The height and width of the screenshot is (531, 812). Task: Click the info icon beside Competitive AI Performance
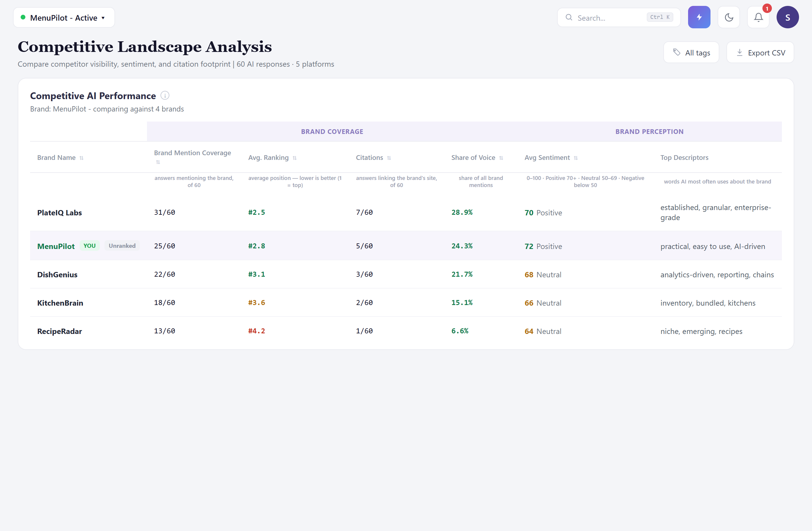click(x=165, y=96)
